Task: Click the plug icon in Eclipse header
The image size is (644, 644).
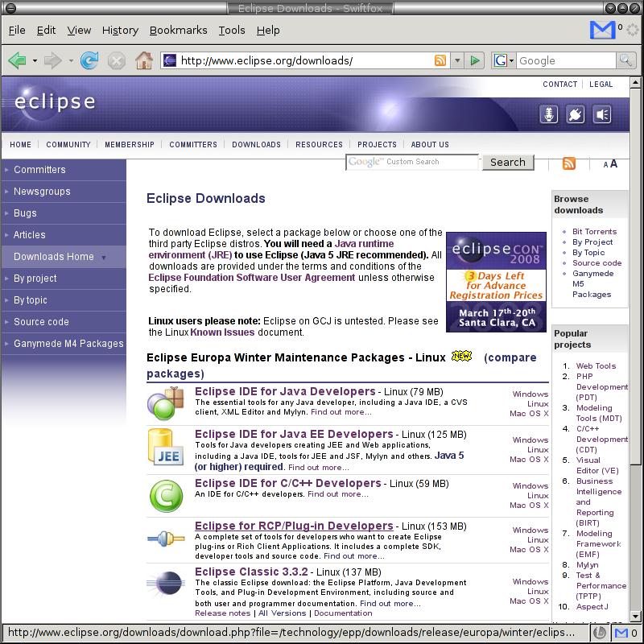Action: click(x=575, y=114)
